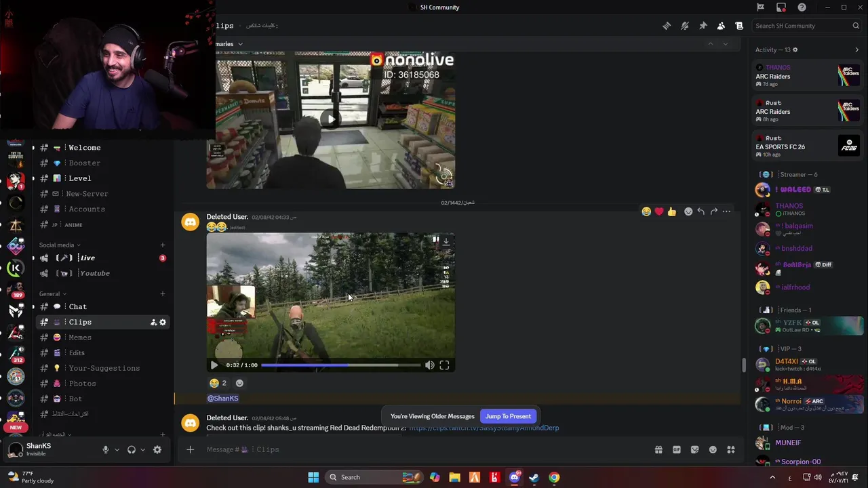
Task: Add a thumbs up reaction
Action: tap(671, 211)
